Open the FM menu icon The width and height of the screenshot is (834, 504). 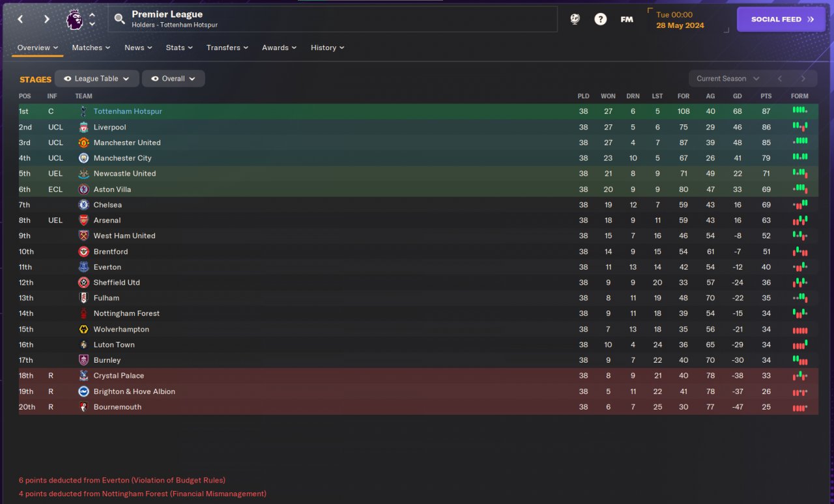click(x=627, y=20)
